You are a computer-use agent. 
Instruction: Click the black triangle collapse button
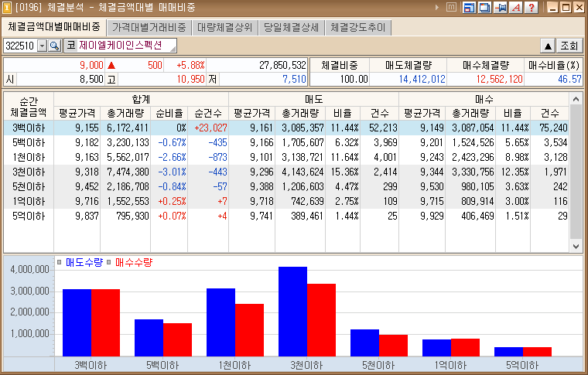coord(548,46)
